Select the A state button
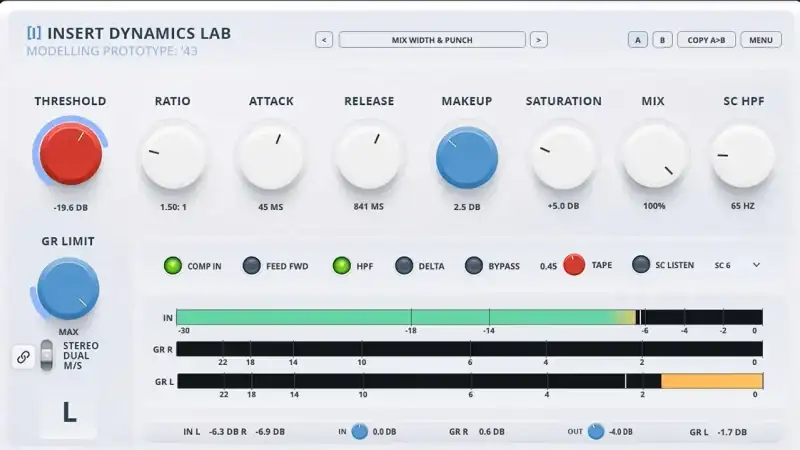 [x=638, y=40]
